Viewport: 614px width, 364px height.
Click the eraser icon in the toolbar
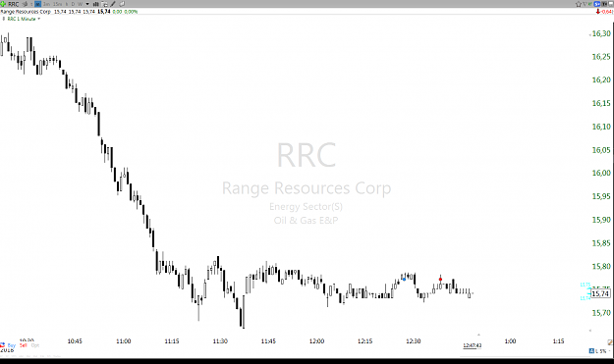pyautogui.click(x=122, y=4)
